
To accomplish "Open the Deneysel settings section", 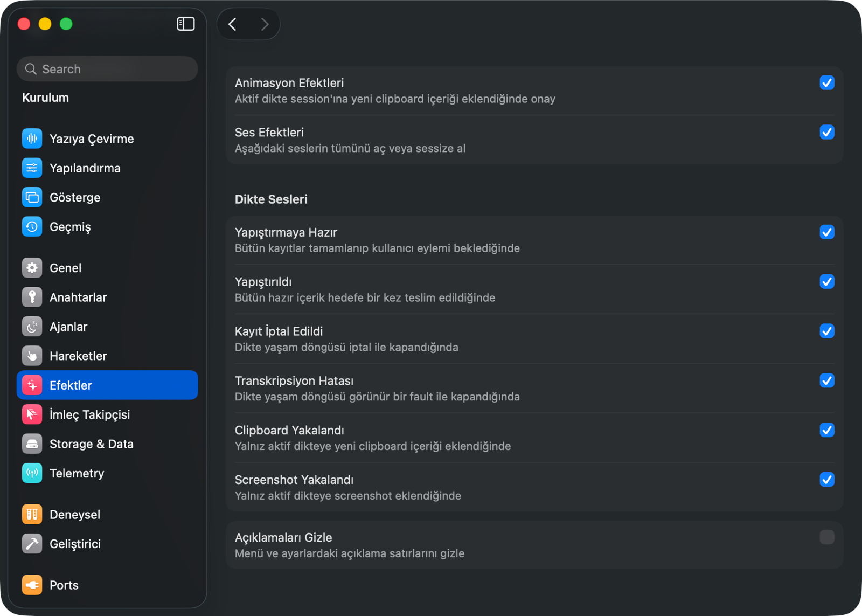I will (107, 515).
